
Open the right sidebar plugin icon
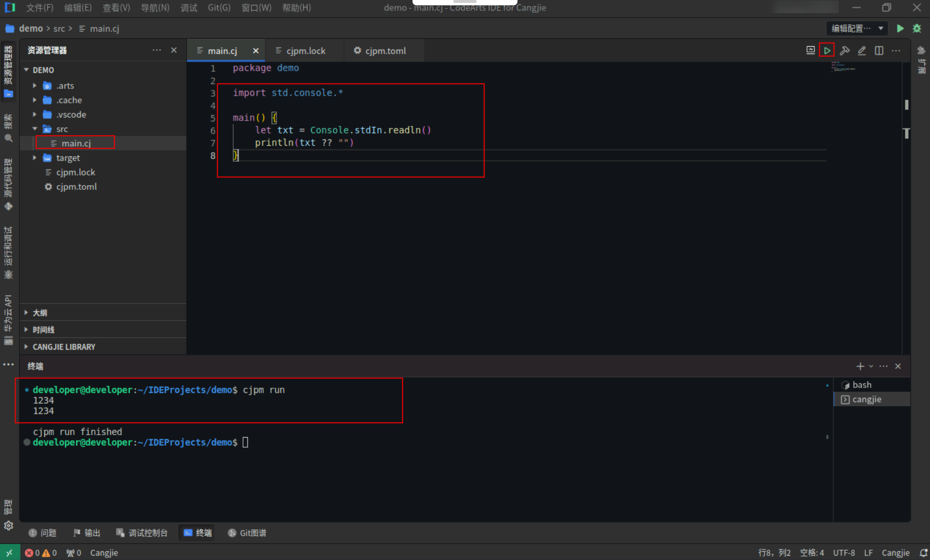coord(921,50)
